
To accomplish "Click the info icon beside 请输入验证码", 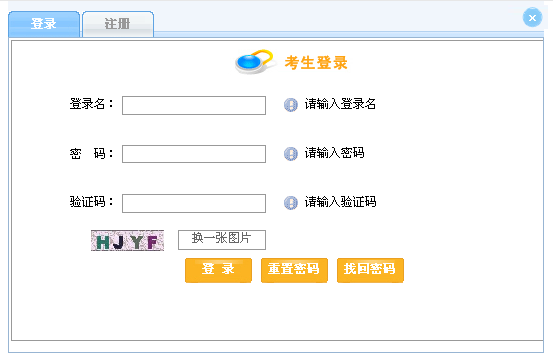I will [x=291, y=203].
